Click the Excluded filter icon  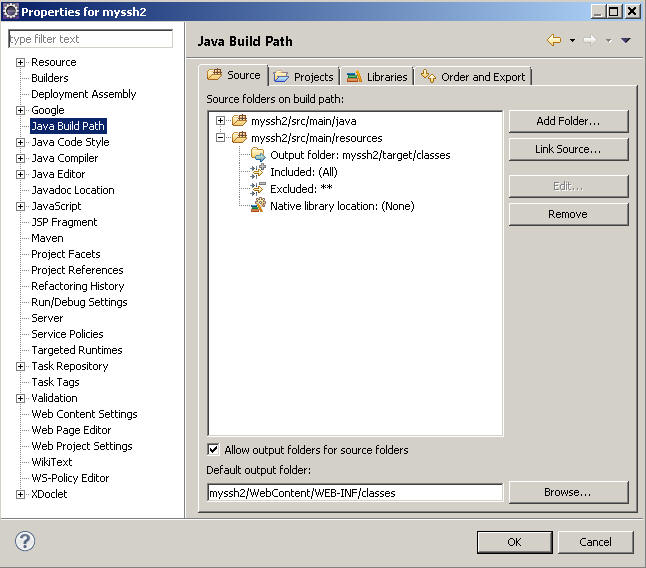258,188
